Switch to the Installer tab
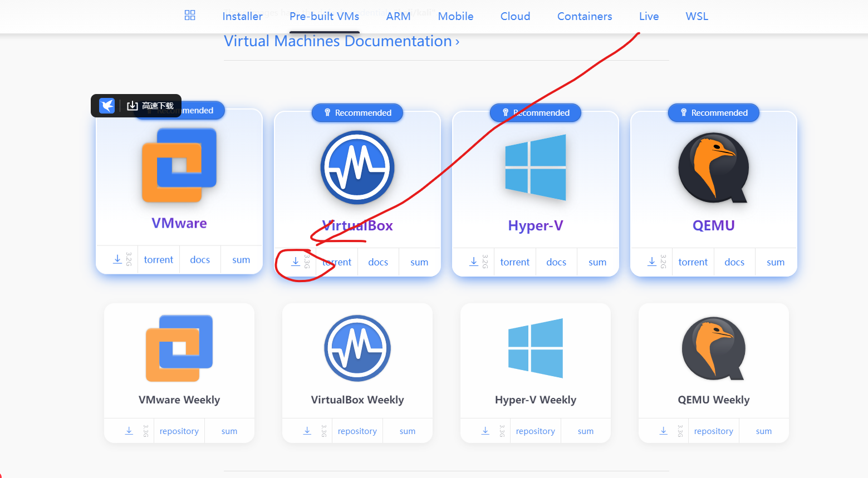This screenshot has width=868, height=478. point(242,16)
